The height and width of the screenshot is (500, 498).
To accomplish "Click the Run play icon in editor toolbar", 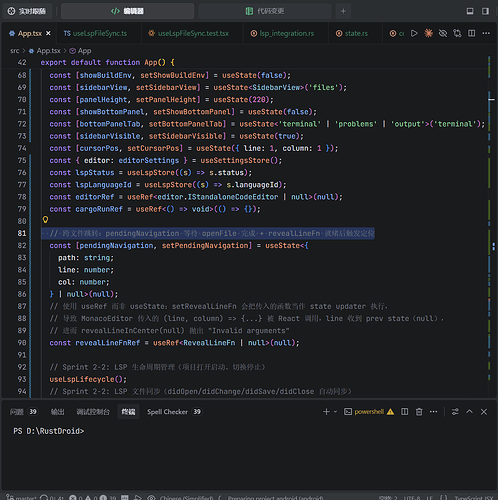I will 414,33.
